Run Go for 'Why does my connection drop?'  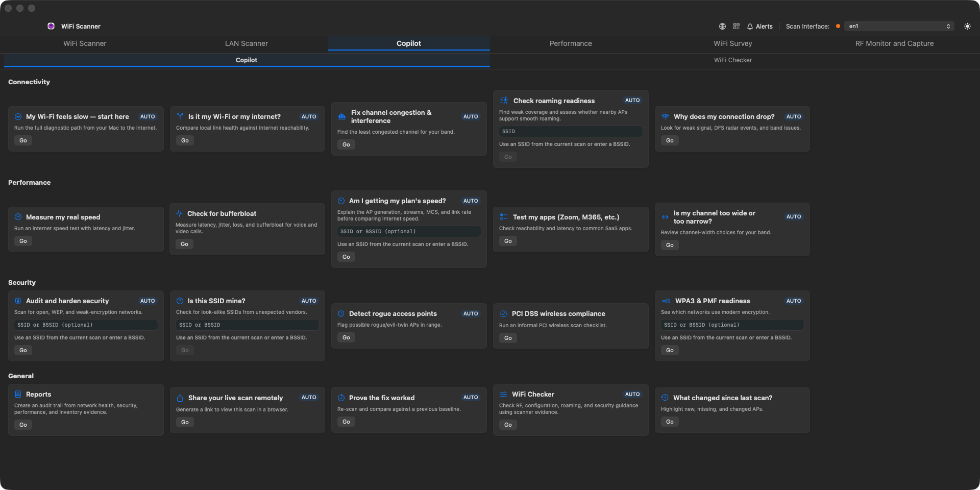coord(670,140)
